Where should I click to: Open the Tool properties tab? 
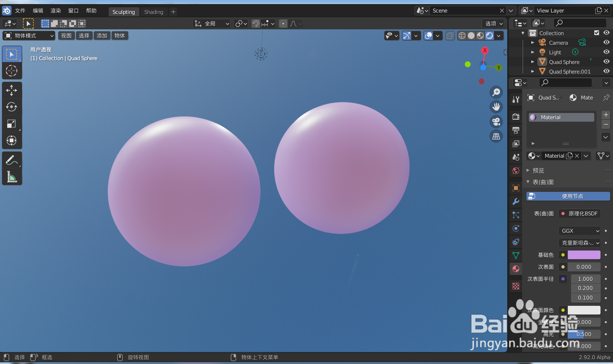516,100
